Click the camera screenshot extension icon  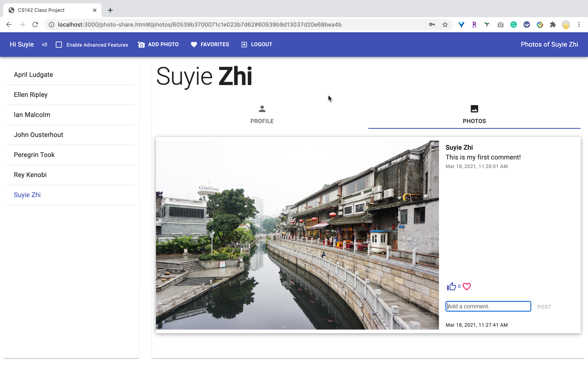click(x=500, y=25)
